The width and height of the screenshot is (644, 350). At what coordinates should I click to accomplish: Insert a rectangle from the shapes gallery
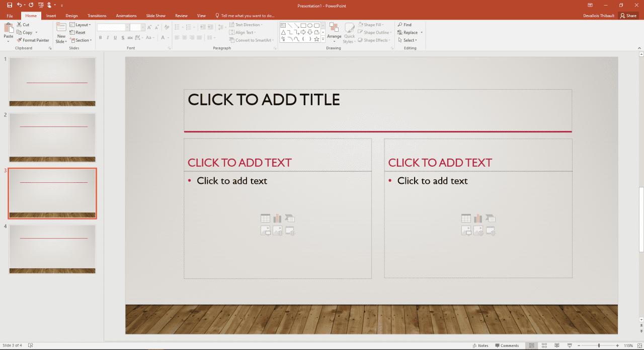[x=304, y=24]
